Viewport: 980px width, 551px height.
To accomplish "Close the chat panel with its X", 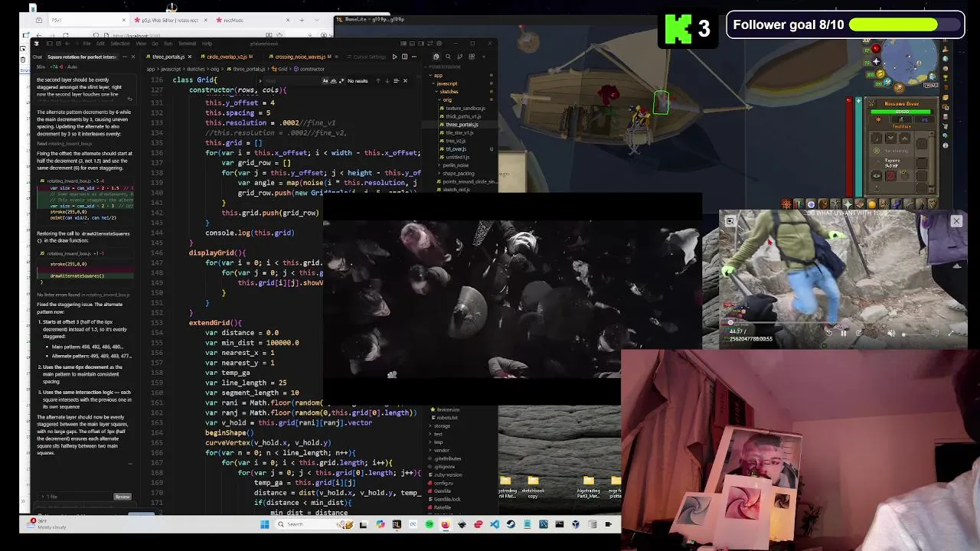I will pos(132,57).
